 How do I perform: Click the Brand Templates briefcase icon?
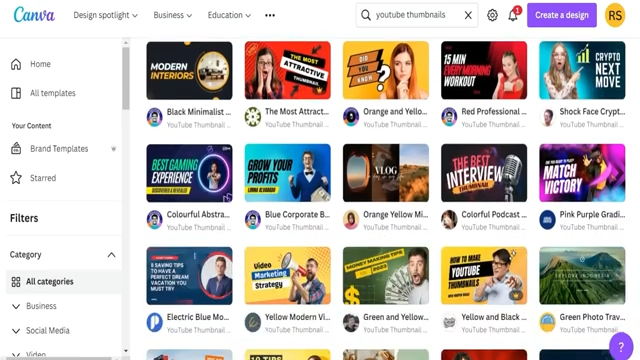coord(16,148)
